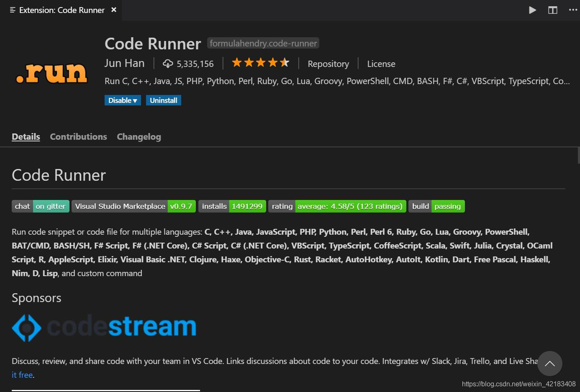Screen dimensions: 580x392
Task: Switch to the Changelog tab
Action: point(139,137)
